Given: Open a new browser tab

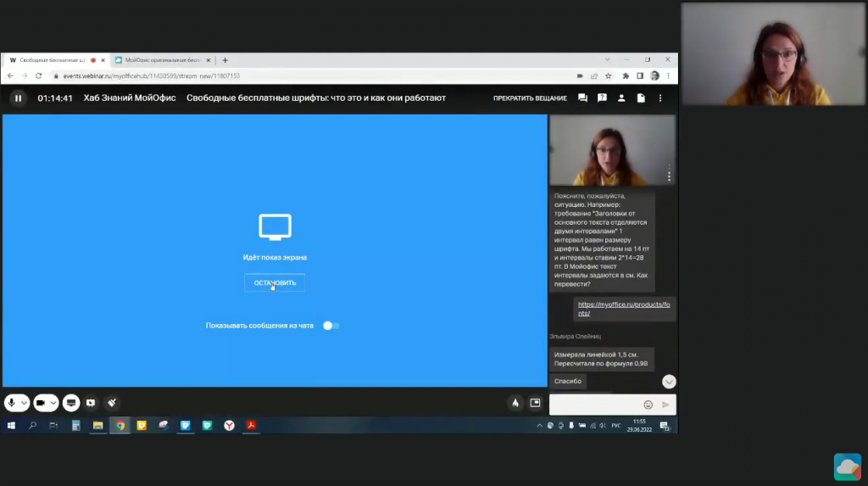Looking at the screenshot, I should coord(225,60).
